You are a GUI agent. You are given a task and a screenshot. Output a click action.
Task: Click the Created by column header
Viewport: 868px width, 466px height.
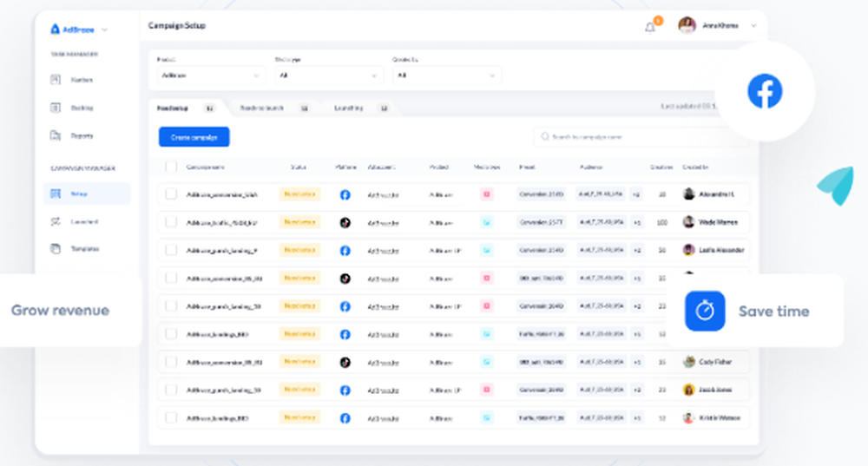[x=695, y=167]
